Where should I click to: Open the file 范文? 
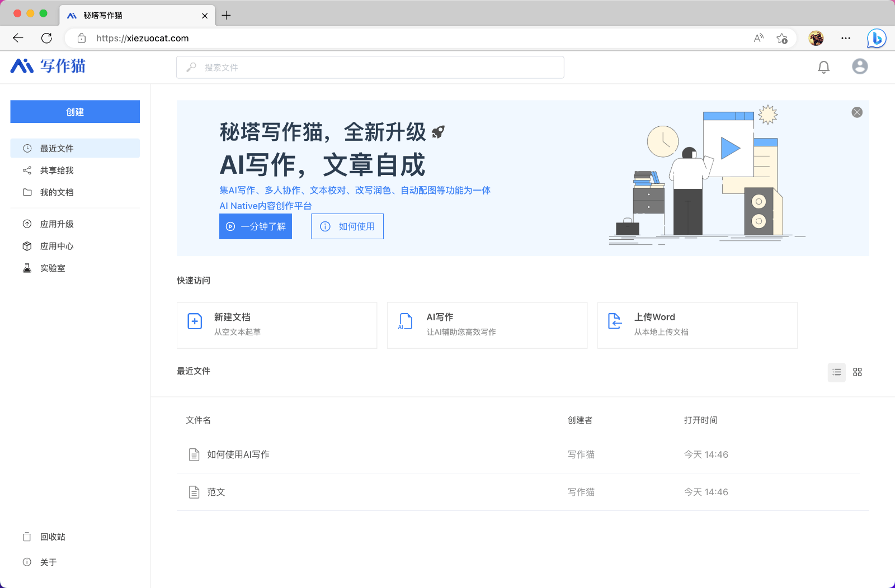coord(216,492)
